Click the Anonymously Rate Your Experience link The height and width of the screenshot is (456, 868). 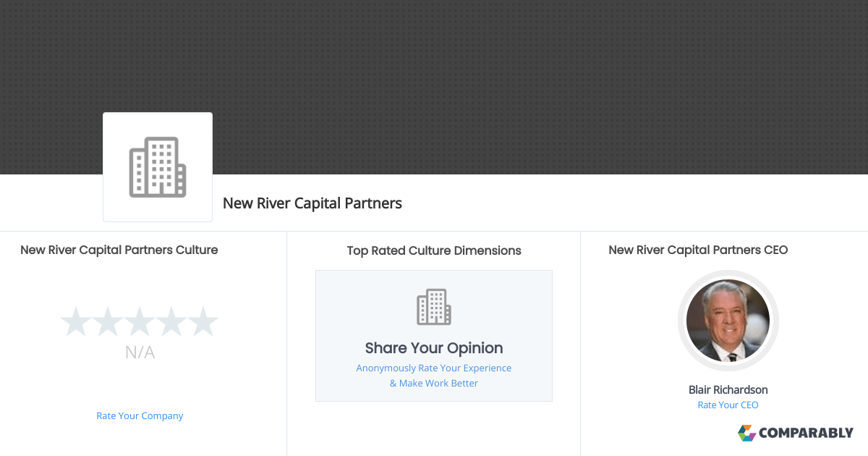[x=433, y=368]
